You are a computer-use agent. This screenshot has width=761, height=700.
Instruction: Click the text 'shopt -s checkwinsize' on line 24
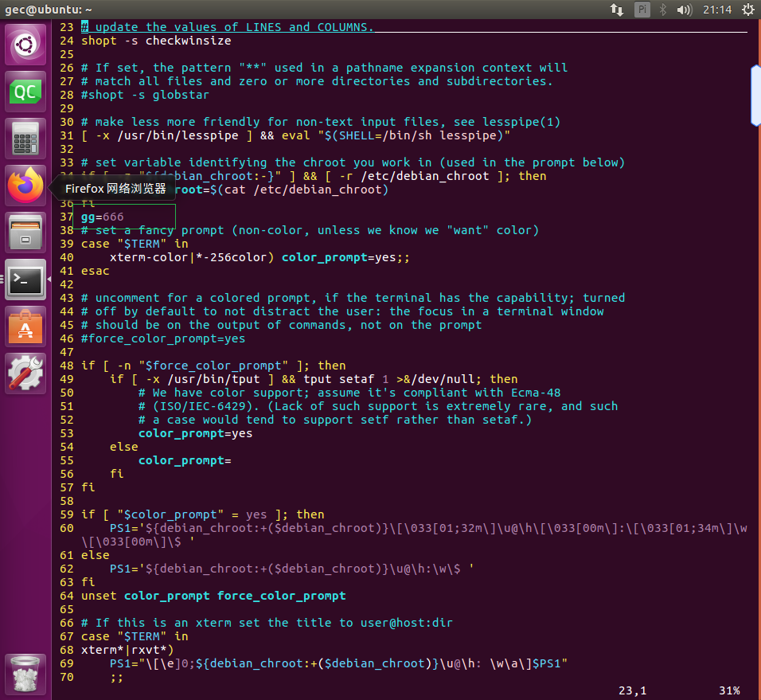pos(156,41)
